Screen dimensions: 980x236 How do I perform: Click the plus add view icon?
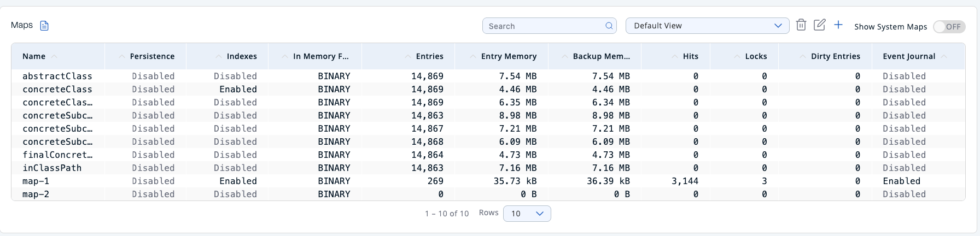tap(838, 25)
